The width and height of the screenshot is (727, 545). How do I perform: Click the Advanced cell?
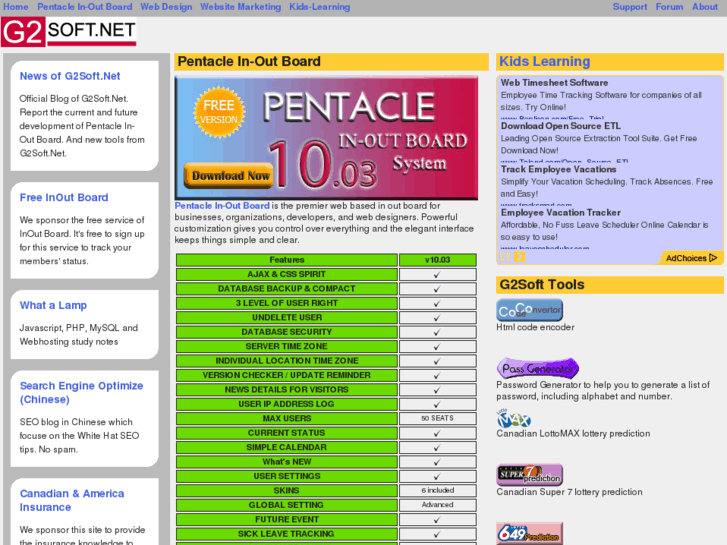(438, 505)
